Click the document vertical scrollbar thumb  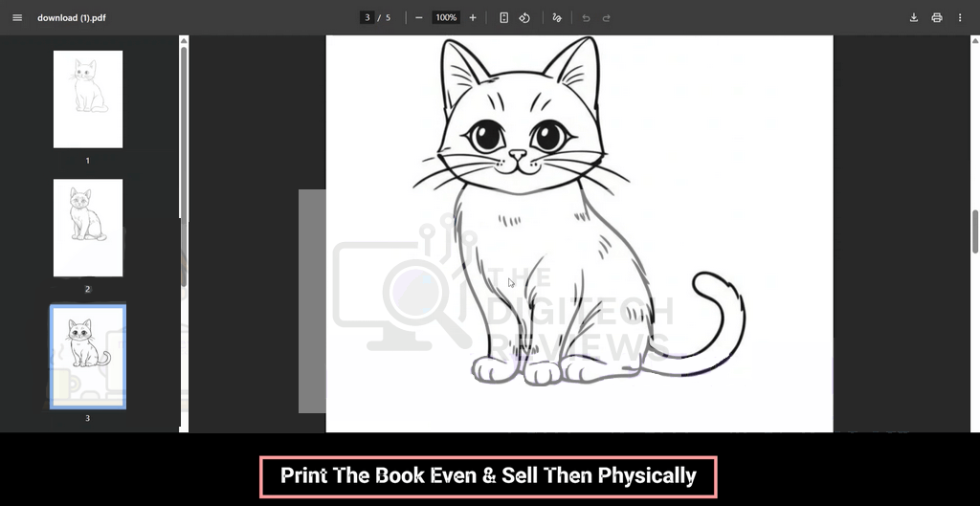pyautogui.click(x=975, y=231)
